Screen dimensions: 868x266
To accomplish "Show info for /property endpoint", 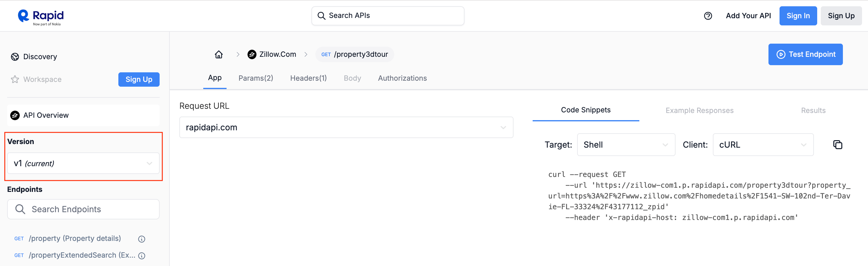I will click(x=141, y=239).
